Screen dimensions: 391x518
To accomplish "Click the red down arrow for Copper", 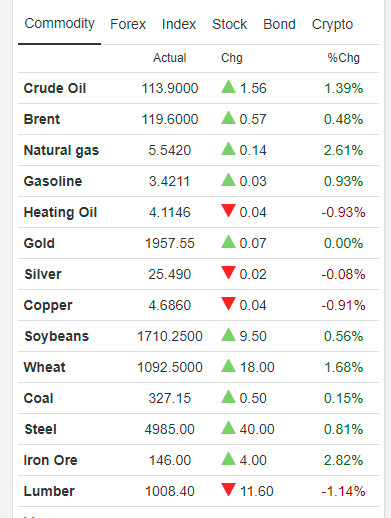I will click(x=228, y=304).
